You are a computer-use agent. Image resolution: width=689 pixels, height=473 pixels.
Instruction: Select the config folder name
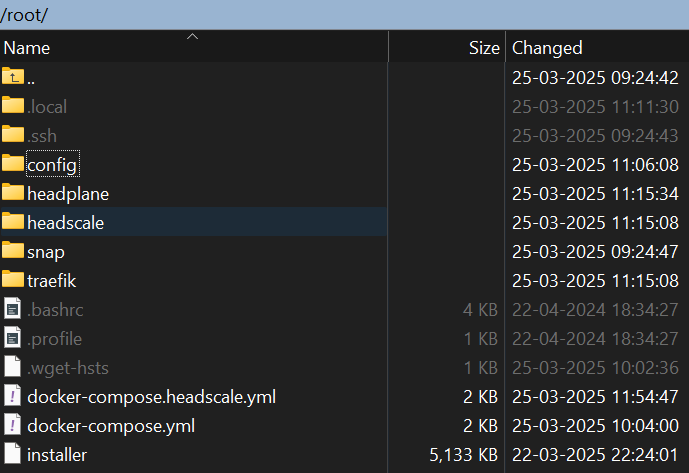click(x=52, y=164)
